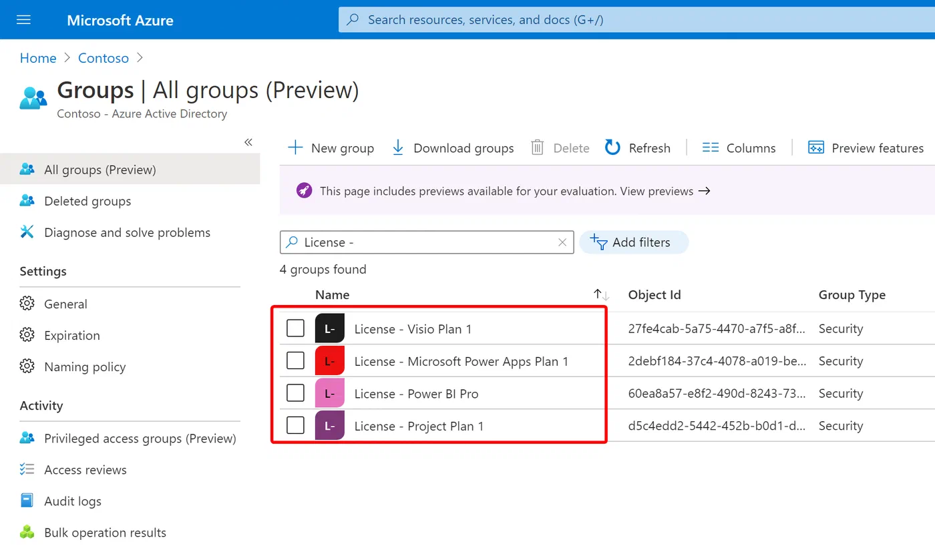This screenshot has height=560, width=935.
Task: Go to Home breadcrumb
Action: 38,58
